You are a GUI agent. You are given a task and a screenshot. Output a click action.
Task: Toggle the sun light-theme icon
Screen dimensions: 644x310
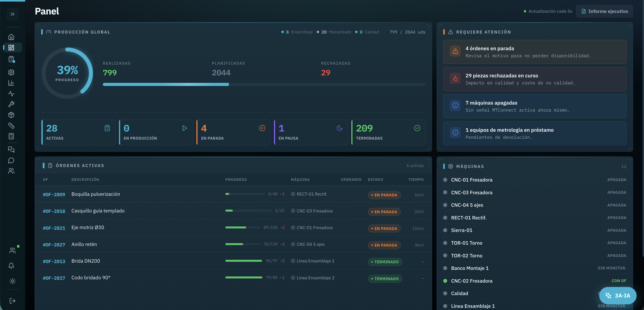(12, 281)
